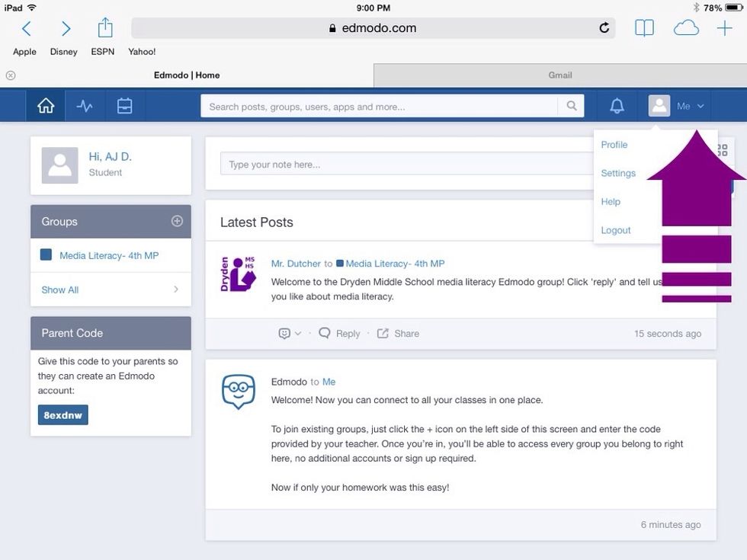Open Media Literacy- 4th MP group
Image resolution: width=747 pixels, height=560 pixels.
click(x=108, y=256)
